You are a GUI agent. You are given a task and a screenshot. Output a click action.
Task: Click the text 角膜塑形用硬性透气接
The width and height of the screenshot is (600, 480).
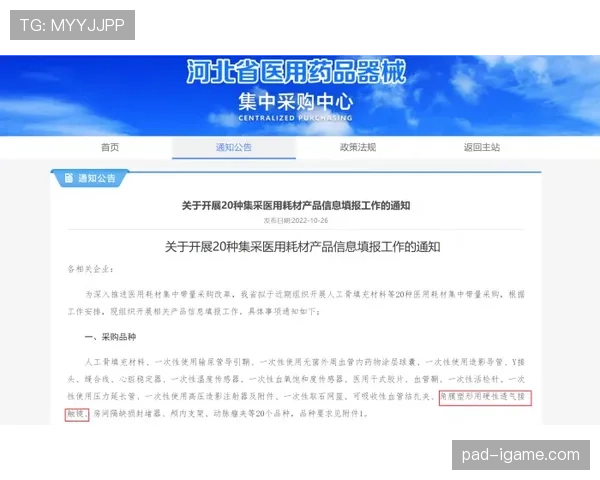484,397
